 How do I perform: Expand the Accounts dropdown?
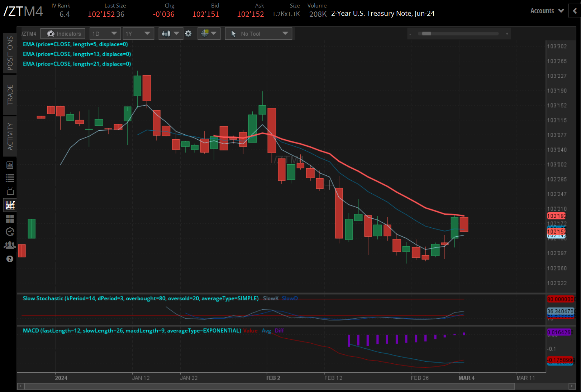tap(547, 11)
